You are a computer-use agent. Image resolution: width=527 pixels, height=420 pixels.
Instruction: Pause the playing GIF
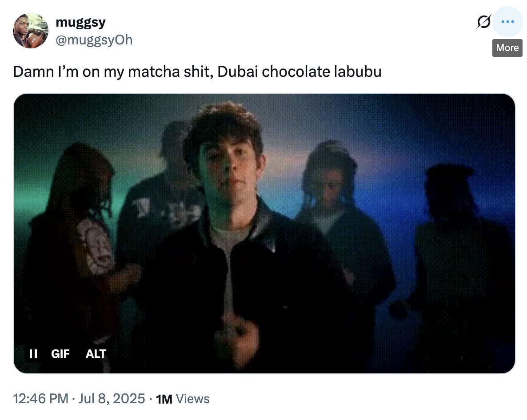coord(33,354)
